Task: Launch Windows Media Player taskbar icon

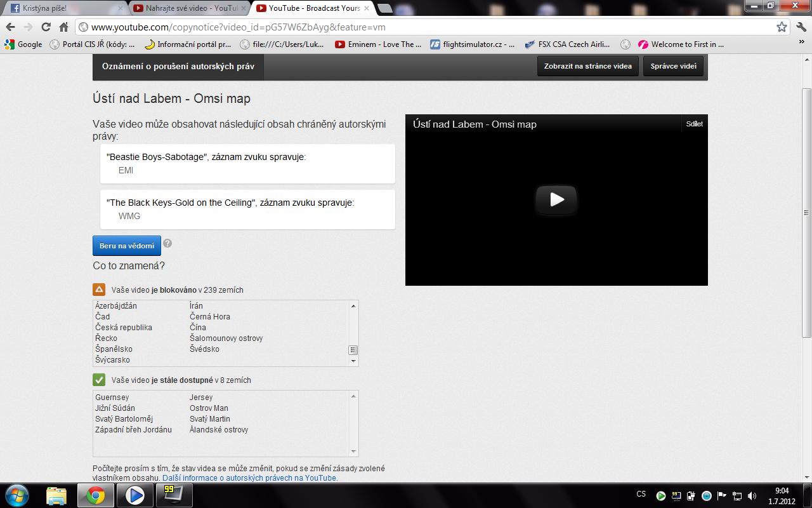Action: coord(134,495)
